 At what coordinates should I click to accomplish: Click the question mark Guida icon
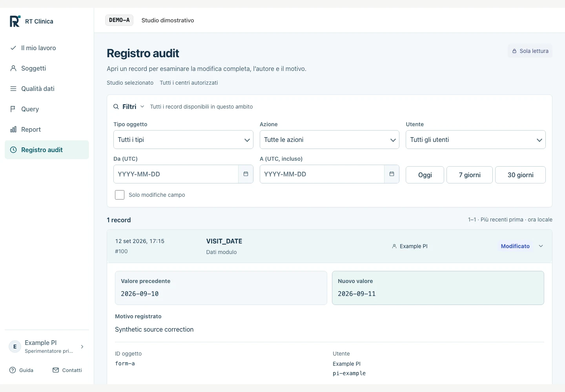coord(13,370)
